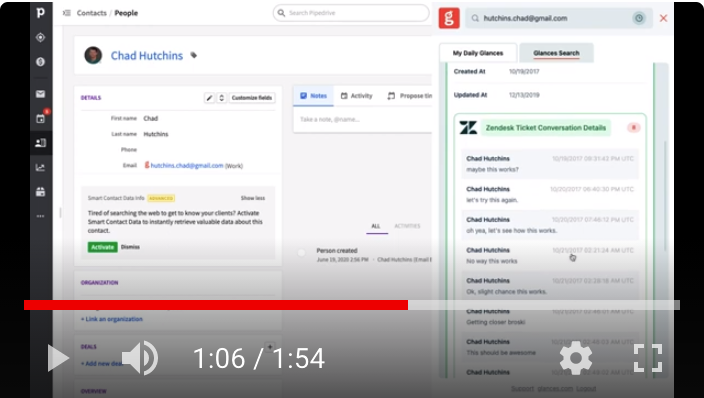Image resolution: width=704 pixels, height=398 pixels.
Task: Click Link an organization
Action: pos(112,319)
